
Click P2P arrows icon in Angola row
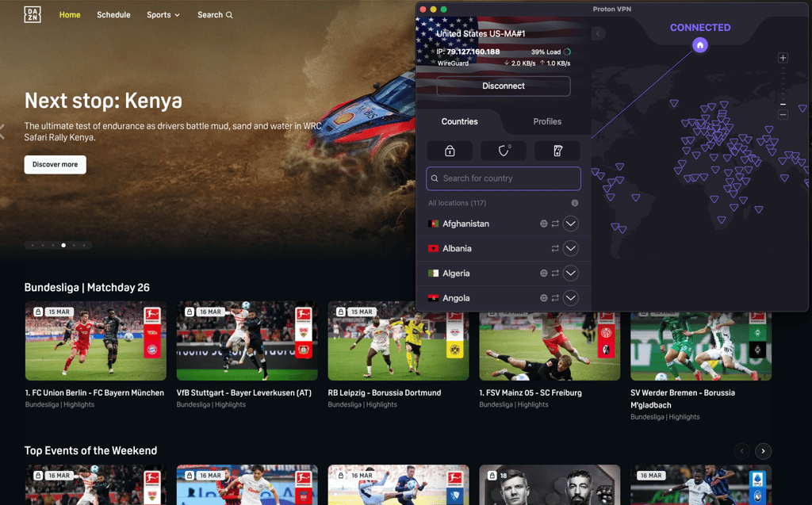pos(555,298)
